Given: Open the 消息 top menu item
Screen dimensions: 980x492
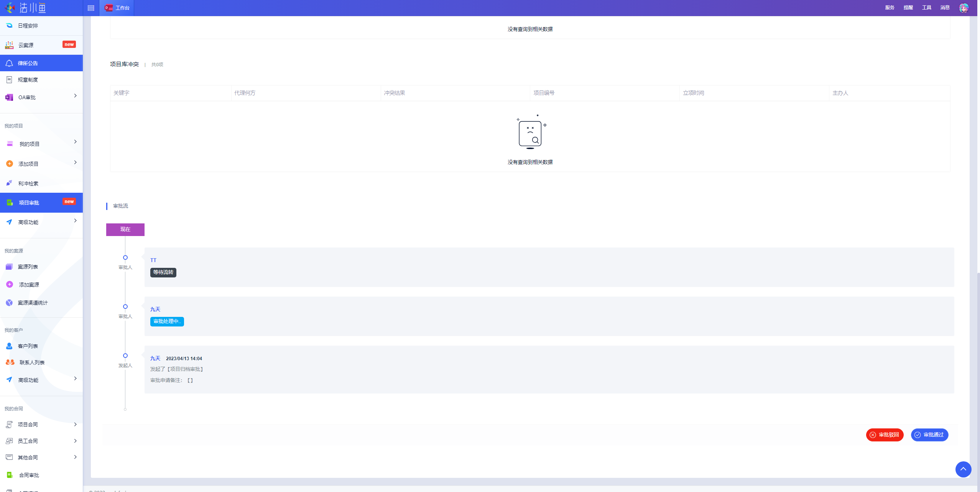Looking at the screenshot, I should click(x=945, y=8).
